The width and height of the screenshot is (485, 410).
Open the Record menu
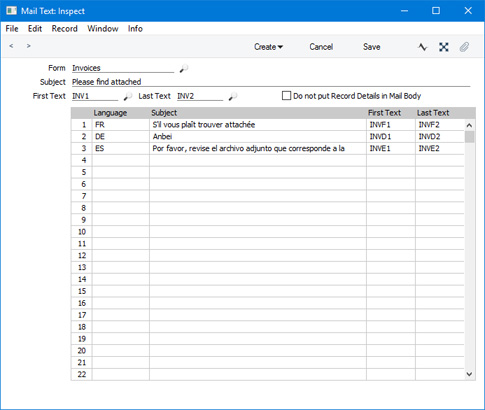(65, 29)
